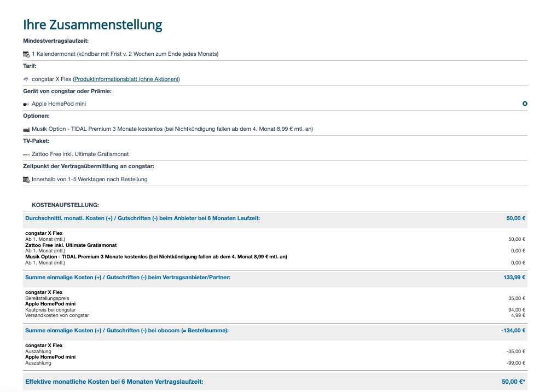Click the "Tarif:" label

click(x=30, y=66)
